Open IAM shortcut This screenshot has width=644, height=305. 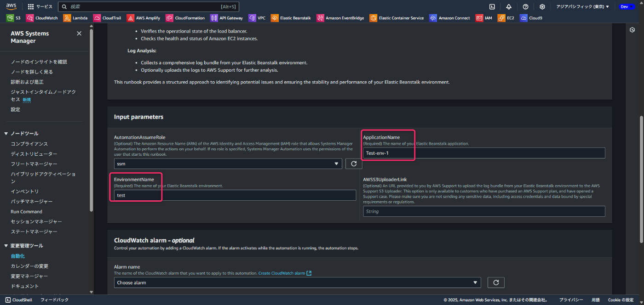(x=484, y=18)
